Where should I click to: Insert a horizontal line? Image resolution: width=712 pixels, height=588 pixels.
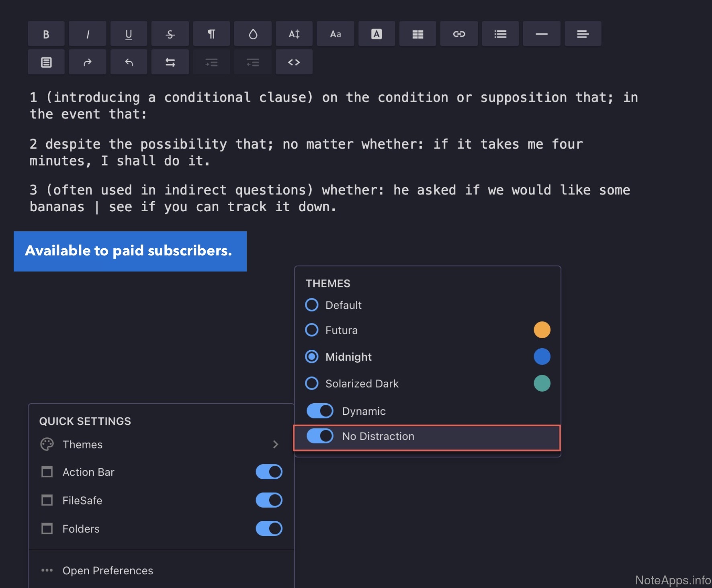tap(541, 34)
